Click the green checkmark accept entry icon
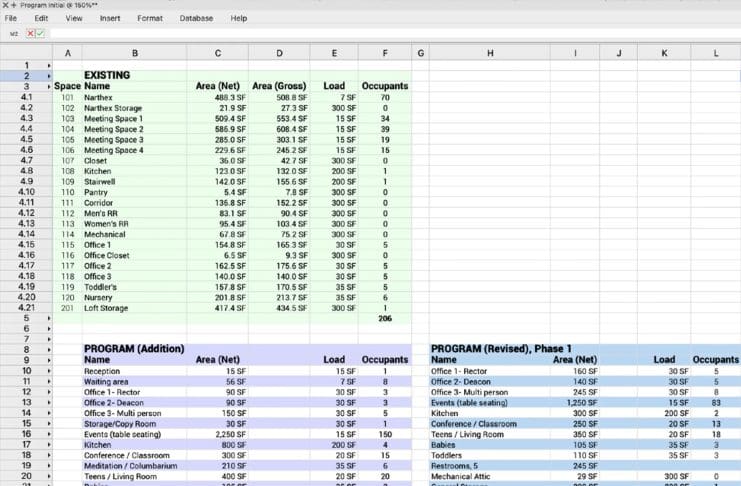Image resolution: width=741 pixels, height=486 pixels. [41, 33]
